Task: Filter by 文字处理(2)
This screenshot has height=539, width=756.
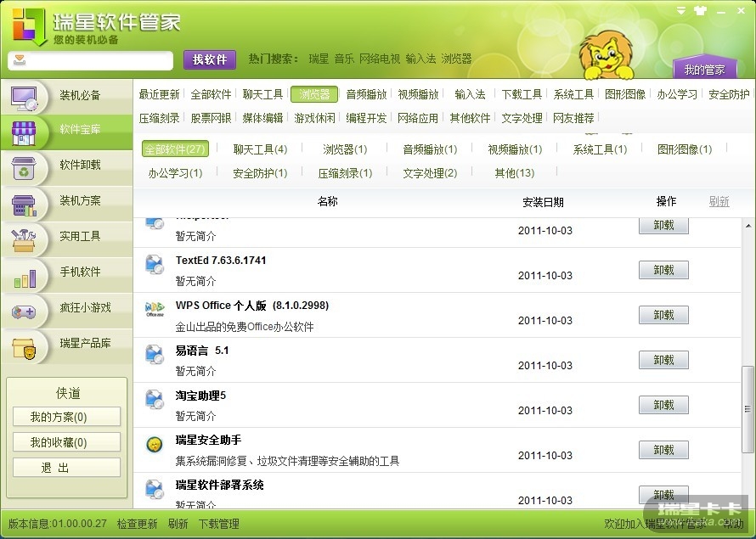Action: (430, 173)
